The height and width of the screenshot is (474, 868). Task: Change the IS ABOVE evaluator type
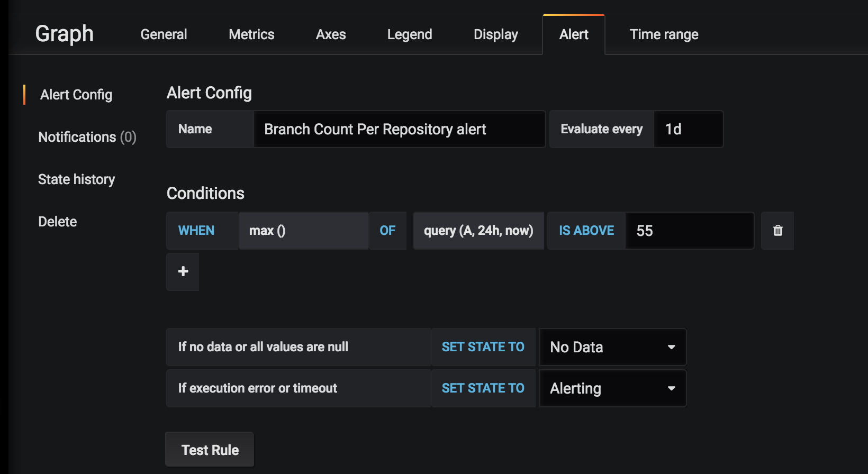click(586, 231)
